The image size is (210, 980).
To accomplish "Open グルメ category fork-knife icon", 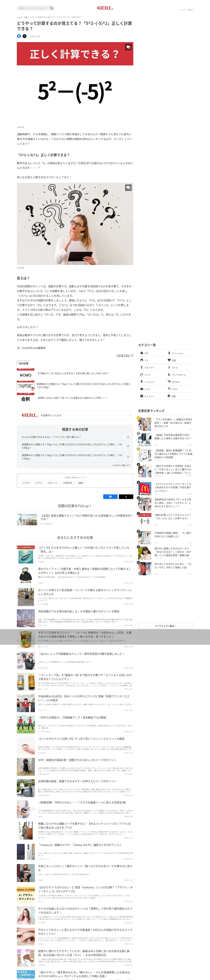I will [x=169, y=389].
